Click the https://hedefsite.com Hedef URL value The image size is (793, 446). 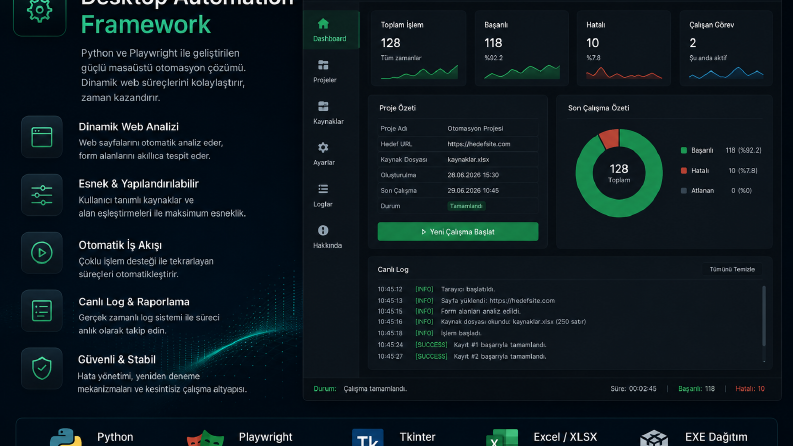point(478,144)
